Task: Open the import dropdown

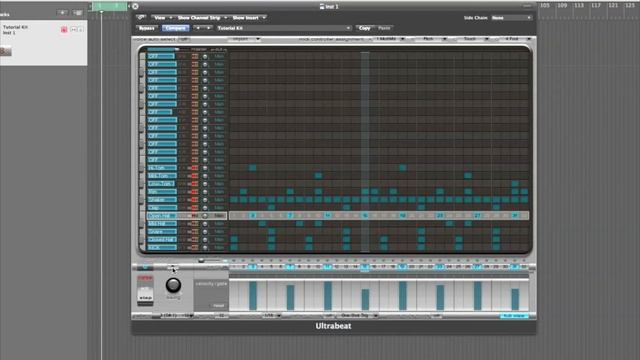Action: tap(244, 39)
